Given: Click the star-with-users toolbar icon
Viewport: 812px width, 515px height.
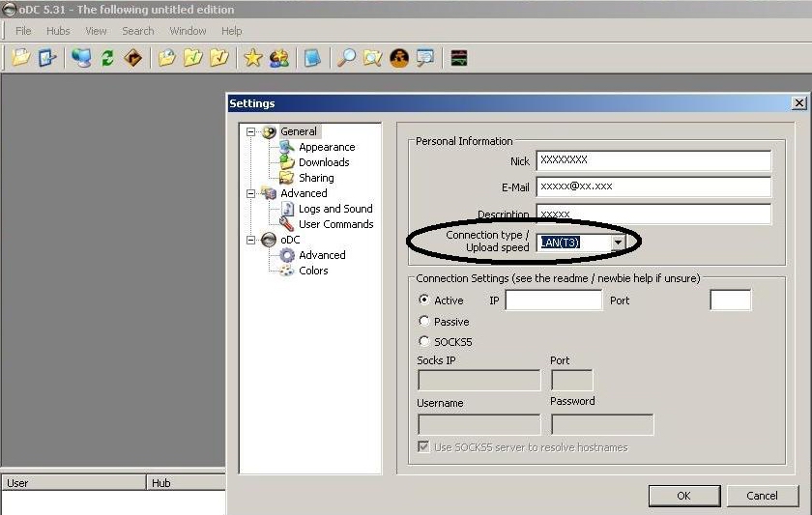Looking at the screenshot, I should (x=278, y=57).
